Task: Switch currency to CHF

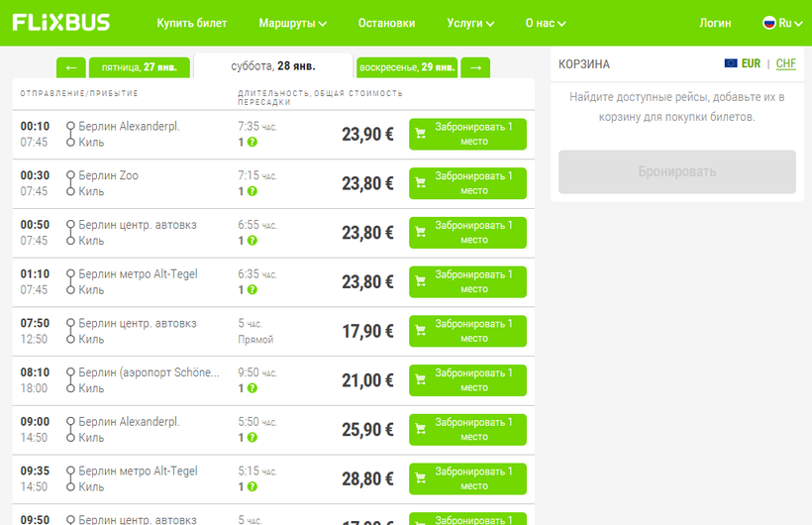Action: tap(785, 63)
